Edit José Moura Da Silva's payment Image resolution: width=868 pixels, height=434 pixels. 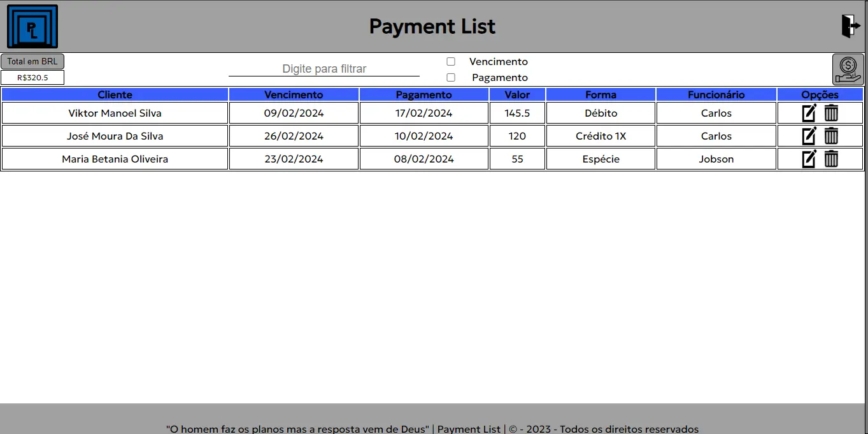coord(809,136)
